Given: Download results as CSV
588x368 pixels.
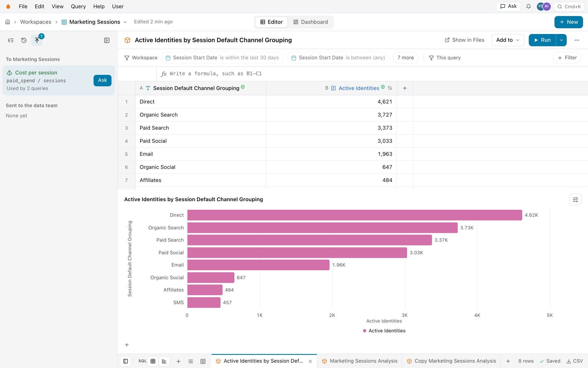Looking at the screenshot, I should coord(575,361).
